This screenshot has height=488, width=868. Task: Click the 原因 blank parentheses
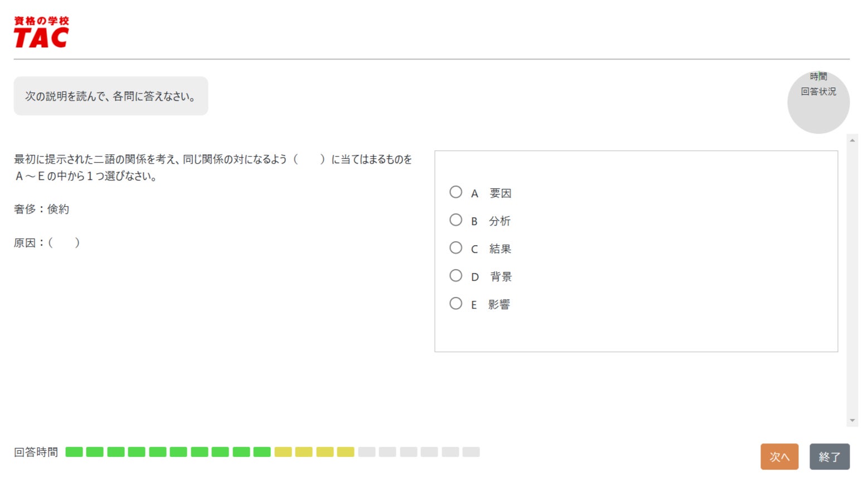click(64, 243)
